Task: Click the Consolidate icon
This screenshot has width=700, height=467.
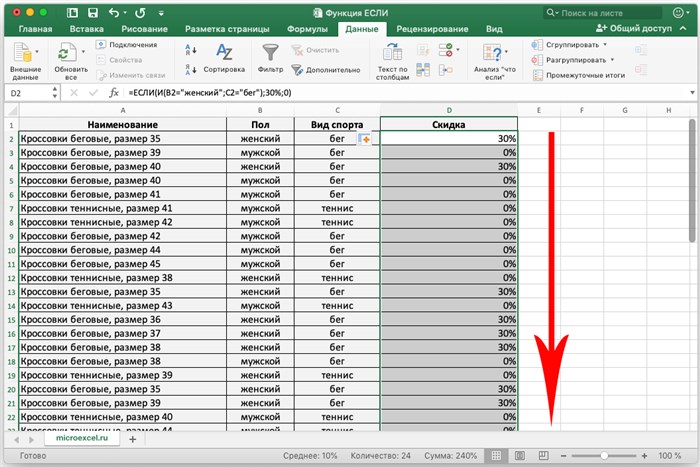Action: tap(446, 70)
